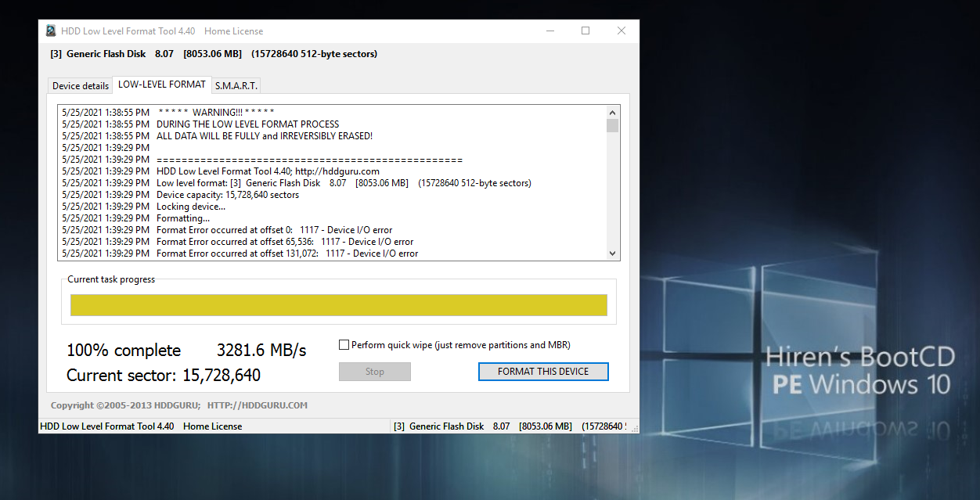980x500 pixels.
Task: Click the log scrollbar thumb
Action: point(612,125)
